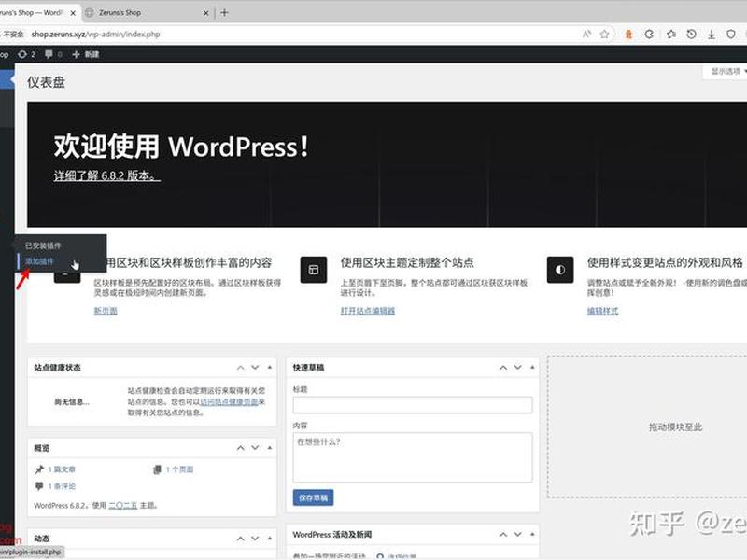Open the 打开站点编辑器 link
747x560 pixels.
click(368, 311)
